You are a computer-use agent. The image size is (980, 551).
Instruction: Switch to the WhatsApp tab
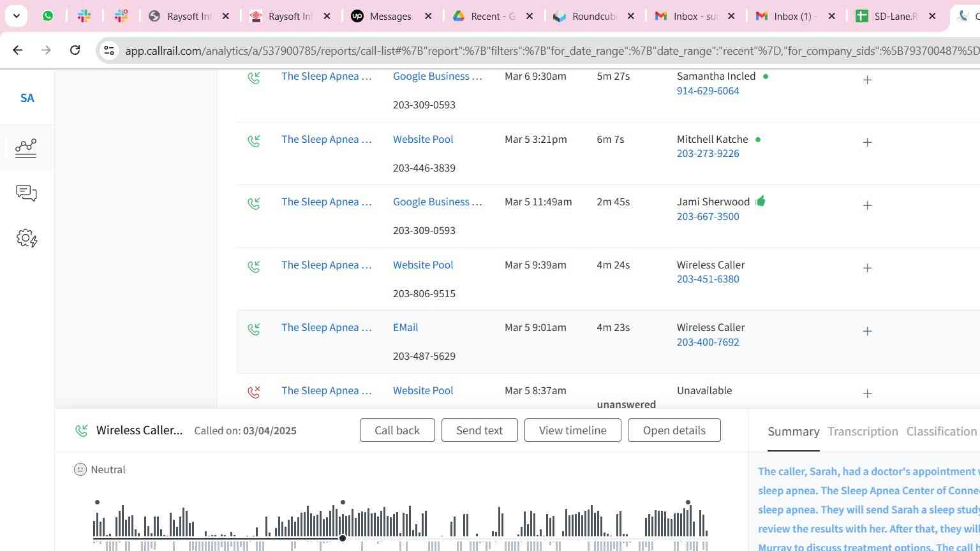coord(48,16)
